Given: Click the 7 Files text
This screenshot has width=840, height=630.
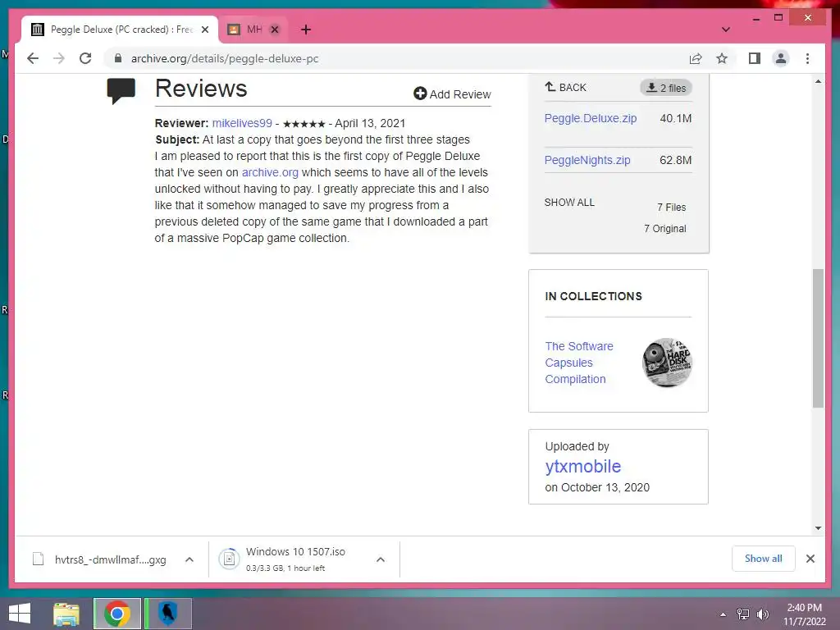Looking at the screenshot, I should (x=671, y=208).
